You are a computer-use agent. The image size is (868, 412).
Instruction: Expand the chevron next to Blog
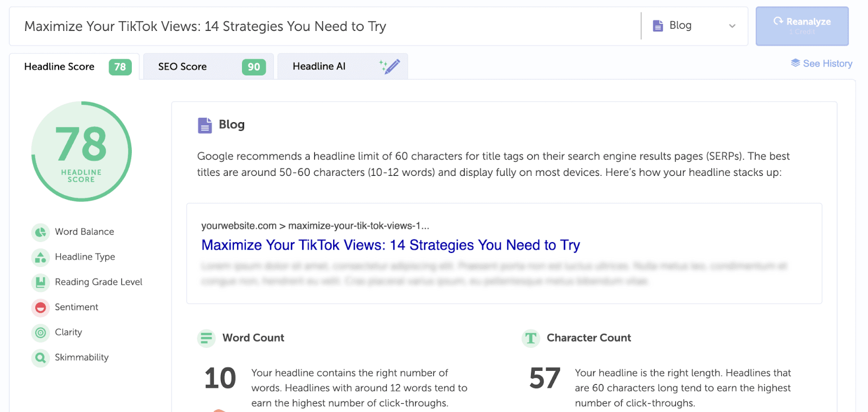pyautogui.click(x=732, y=26)
